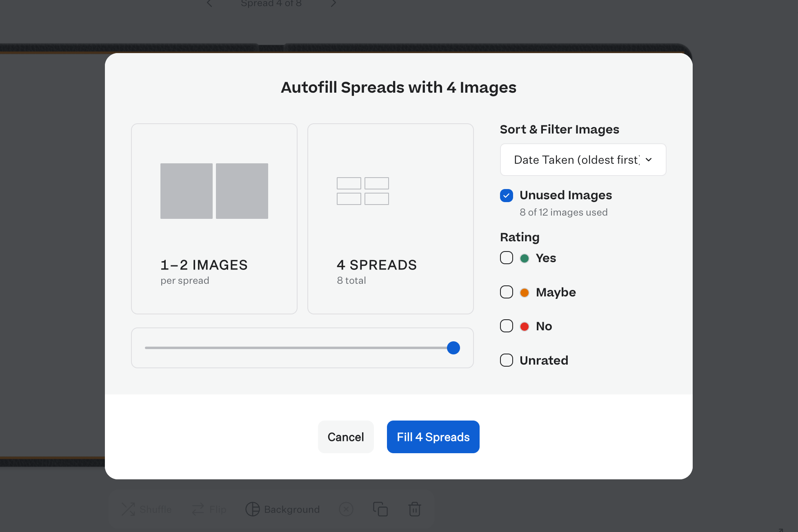Click the Fill 4 Spreads button
Image resolution: width=798 pixels, height=532 pixels.
pyautogui.click(x=433, y=437)
